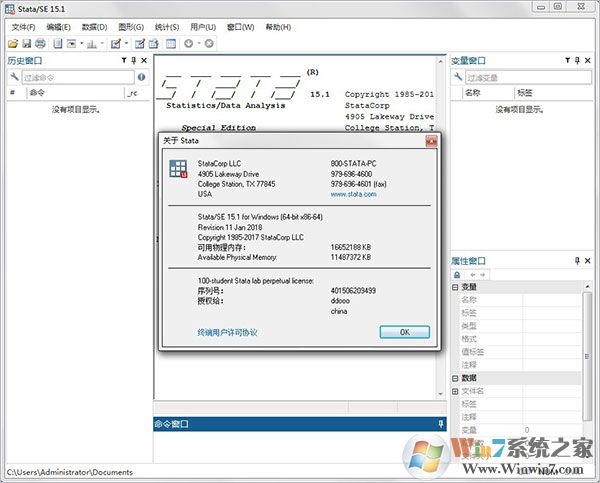The image size is (600, 483).
Task: Expand the 文件名 row in 属性窗口
Action: coord(455,391)
